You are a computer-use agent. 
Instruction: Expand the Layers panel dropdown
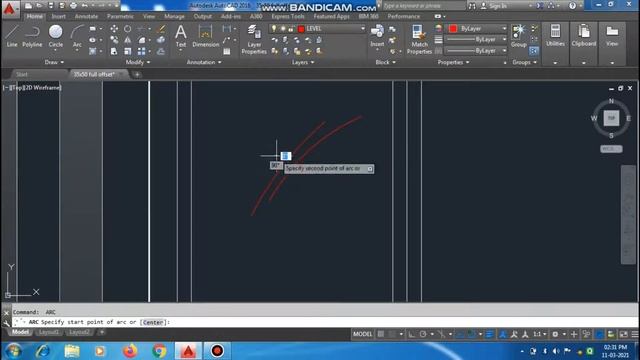(303, 62)
